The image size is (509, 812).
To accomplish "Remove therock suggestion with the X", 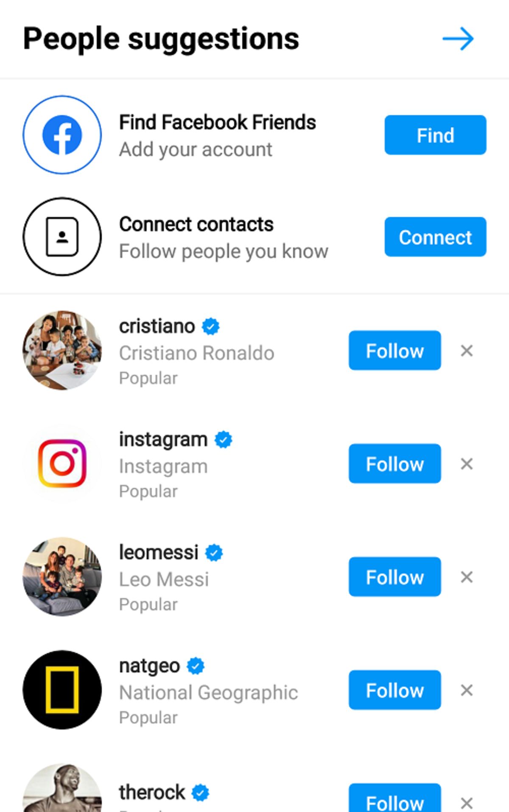I will 467,803.
